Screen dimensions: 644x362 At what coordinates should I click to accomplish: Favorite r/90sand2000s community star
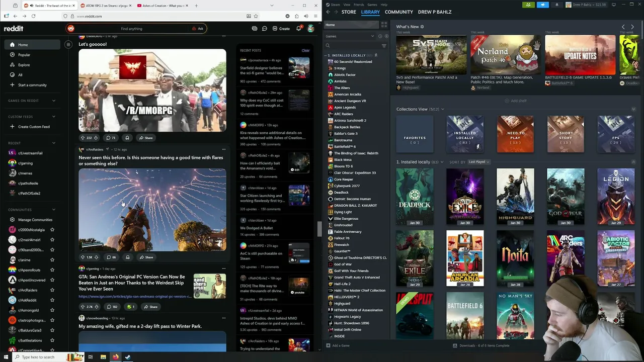click(52, 250)
